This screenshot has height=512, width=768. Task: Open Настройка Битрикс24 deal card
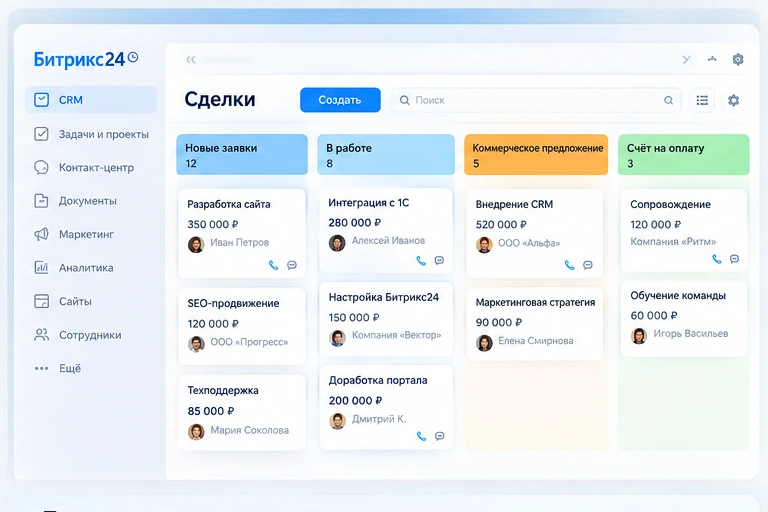[x=386, y=319]
